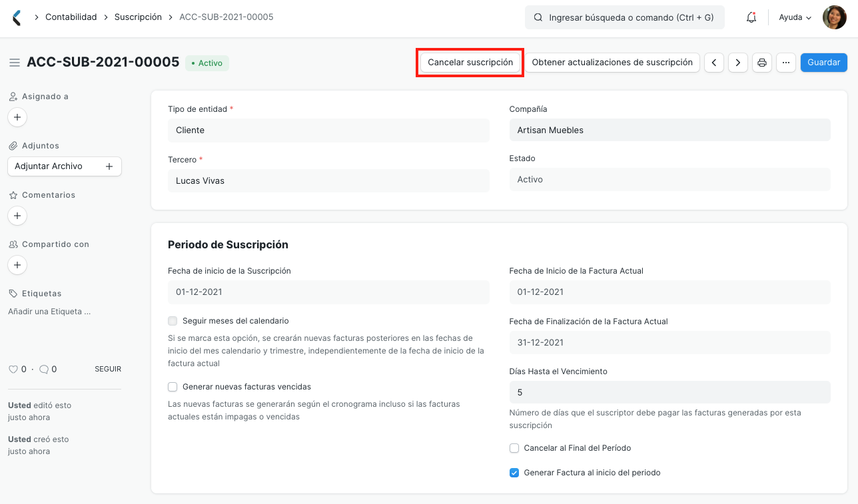The width and height of the screenshot is (858, 504).
Task: Toggle the sidebar hamburger icon
Action: point(14,63)
